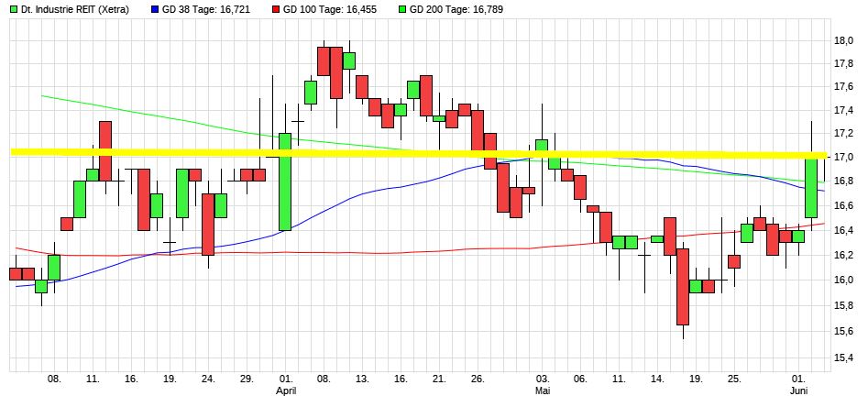Click the green swatch beside Dt. Industrie REIT

pyautogui.click(x=14, y=9)
